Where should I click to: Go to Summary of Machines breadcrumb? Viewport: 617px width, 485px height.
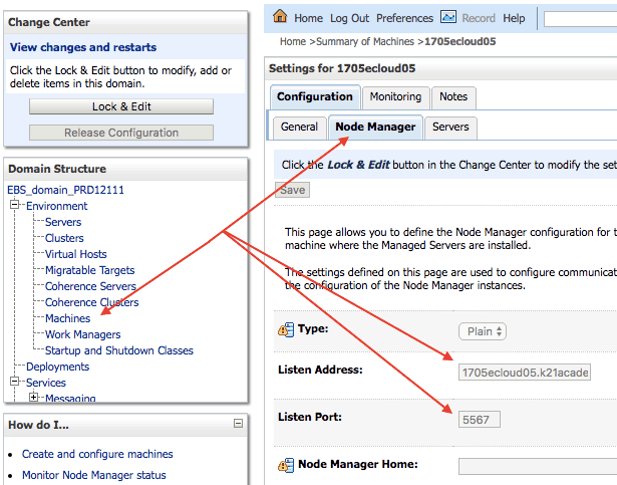click(365, 41)
